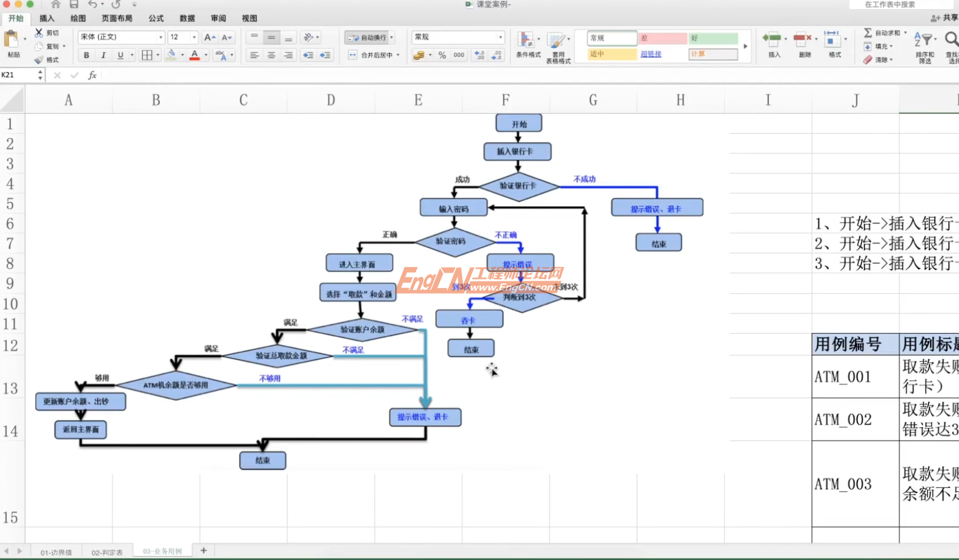Click the percent style icon
Viewport: 959px width, 560px height.
tap(442, 55)
